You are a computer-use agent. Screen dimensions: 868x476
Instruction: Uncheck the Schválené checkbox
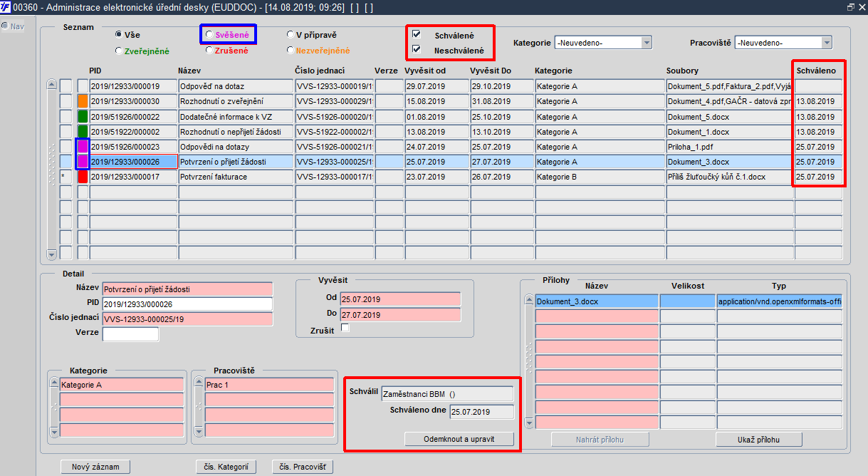click(x=417, y=34)
